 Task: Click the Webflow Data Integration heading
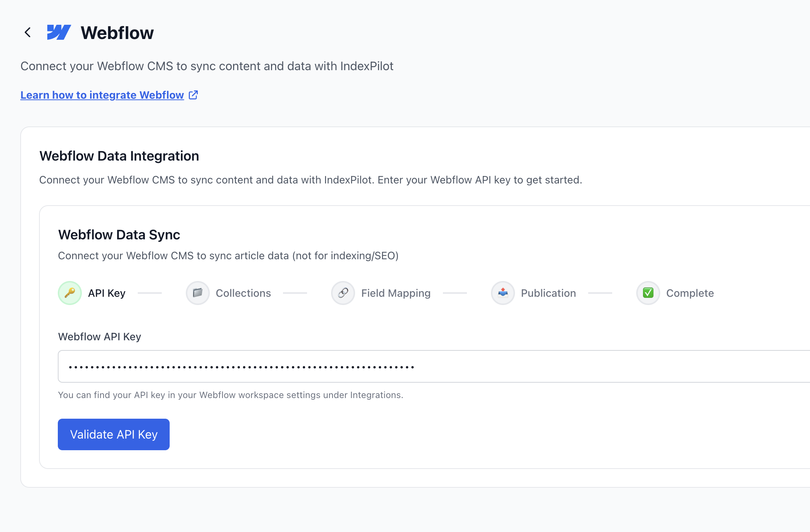coord(119,156)
